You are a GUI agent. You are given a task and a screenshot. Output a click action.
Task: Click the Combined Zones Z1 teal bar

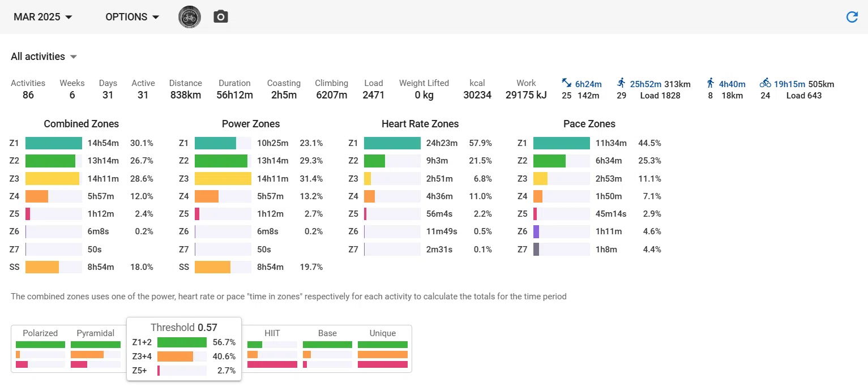coord(54,143)
